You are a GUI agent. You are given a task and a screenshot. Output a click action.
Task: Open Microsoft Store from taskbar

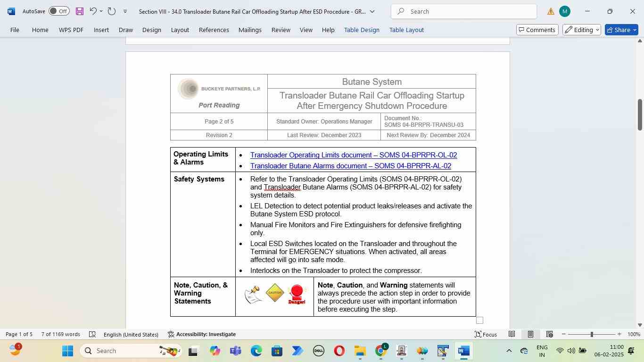click(x=277, y=351)
